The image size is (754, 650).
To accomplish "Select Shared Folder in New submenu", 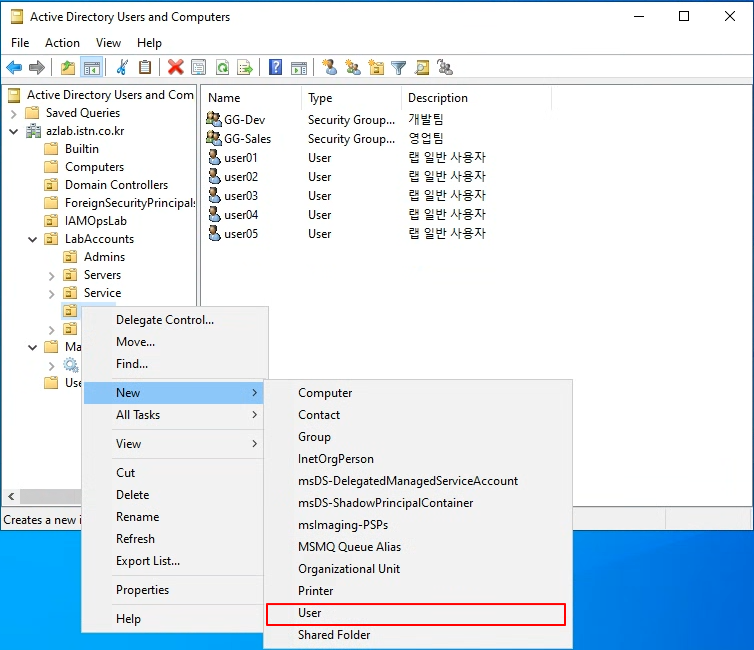I will (x=417, y=635).
